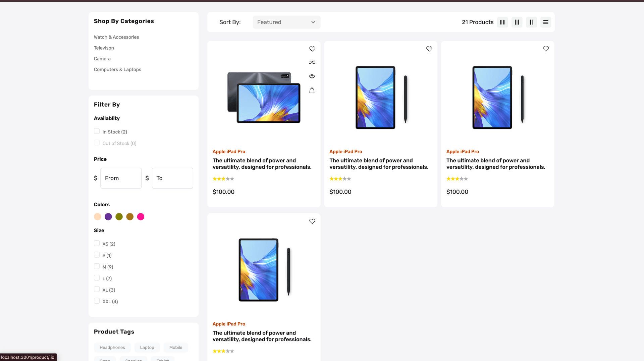Viewport: 644px width, 361px height.
Task: Switch to two-column grid view
Action: tap(531, 22)
